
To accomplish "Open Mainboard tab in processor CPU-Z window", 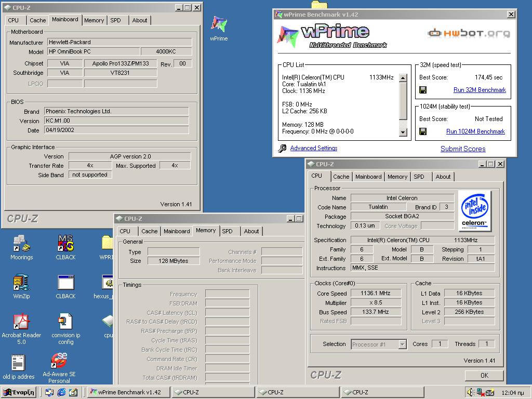I will [368, 177].
